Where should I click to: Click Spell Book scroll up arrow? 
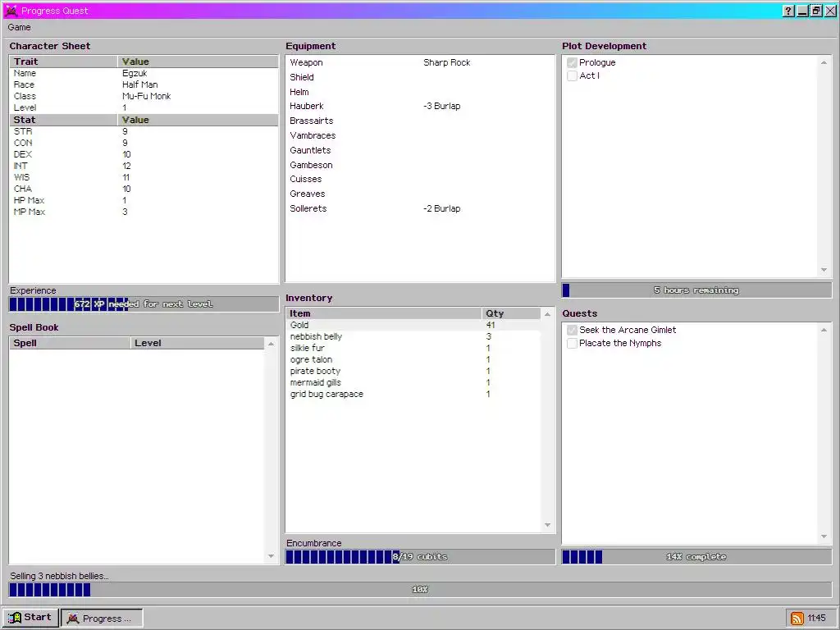coord(271,344)
